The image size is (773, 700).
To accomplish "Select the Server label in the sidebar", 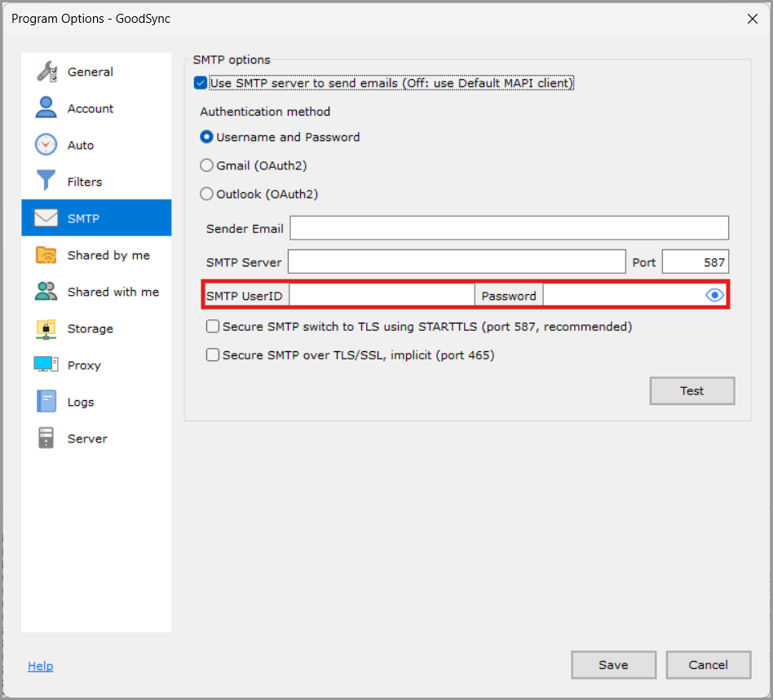I will [x=87, y=438].
